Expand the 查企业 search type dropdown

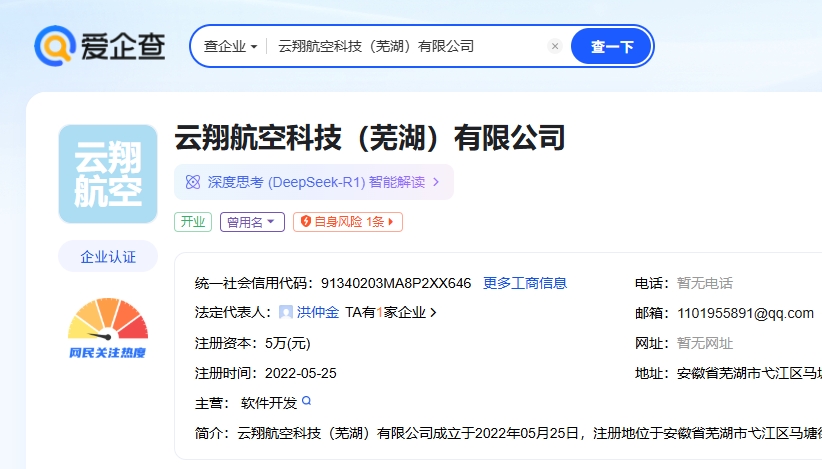click(230, 46)
